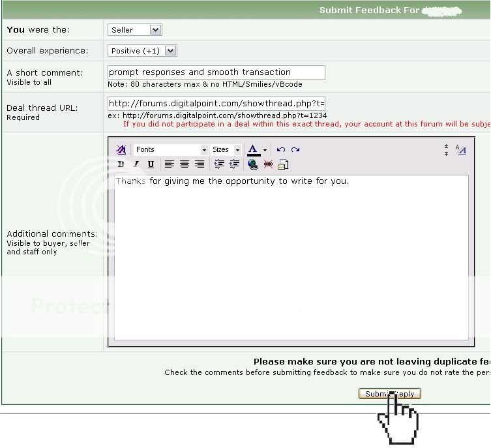The height and width of the screenshot is (448, 491).
Task: Open the 'You were the' Seller dropdown
Action: pos(134,30)
